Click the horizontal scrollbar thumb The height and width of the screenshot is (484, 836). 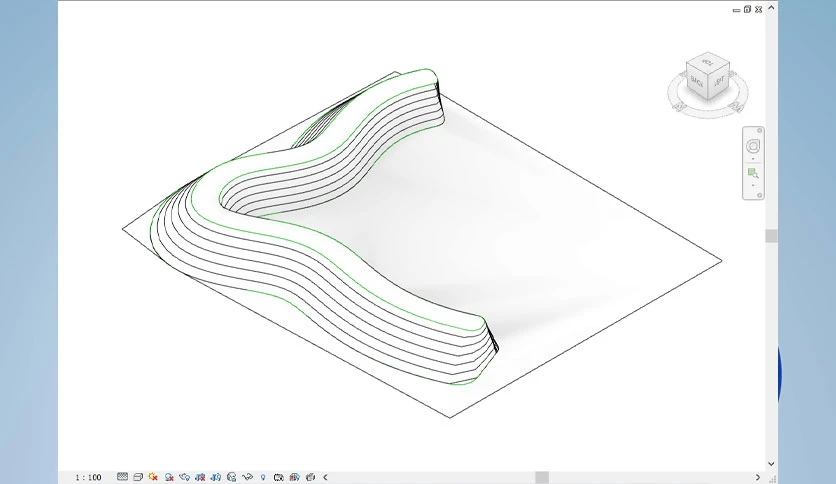(x=542, y=477)
